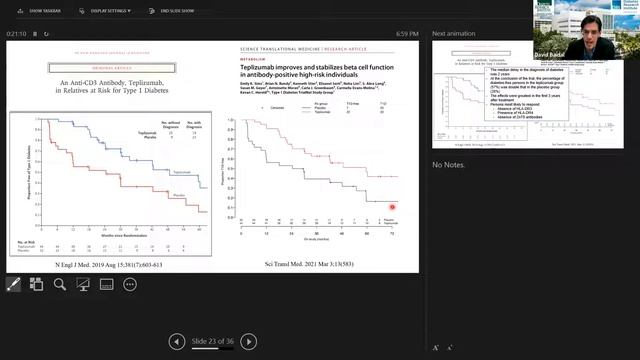Pause the presentation timer
This screenshot has height=360, width=640.
tap(35, 34)
